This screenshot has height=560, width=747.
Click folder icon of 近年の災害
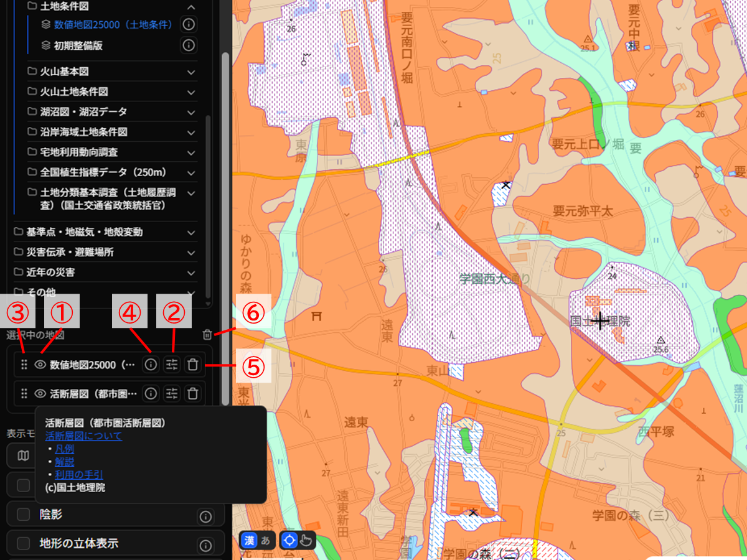(x=19, y=273)
